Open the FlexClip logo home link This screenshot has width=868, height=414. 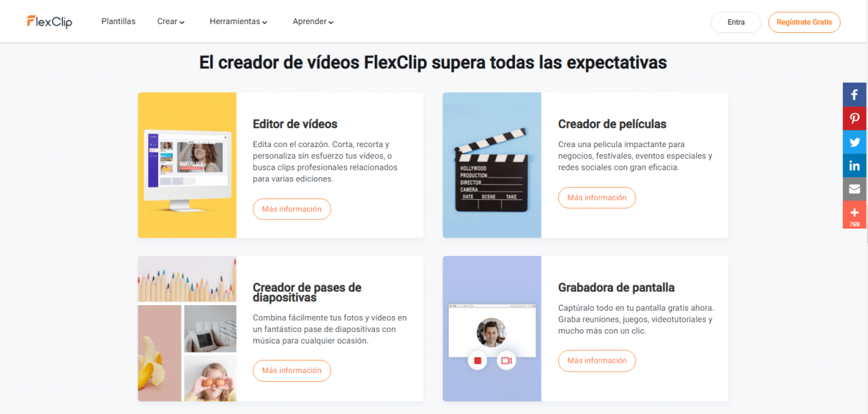(x=49, y=22)
